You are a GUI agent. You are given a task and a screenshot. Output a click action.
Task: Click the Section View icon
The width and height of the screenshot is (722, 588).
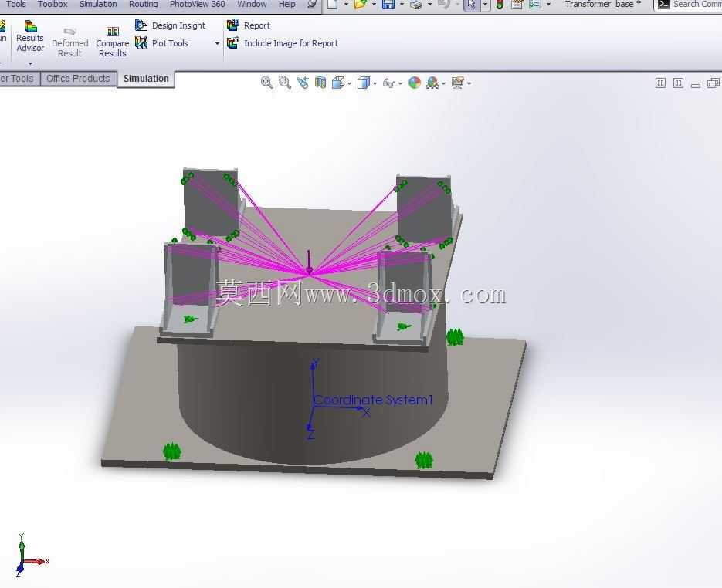coord(320,83)
